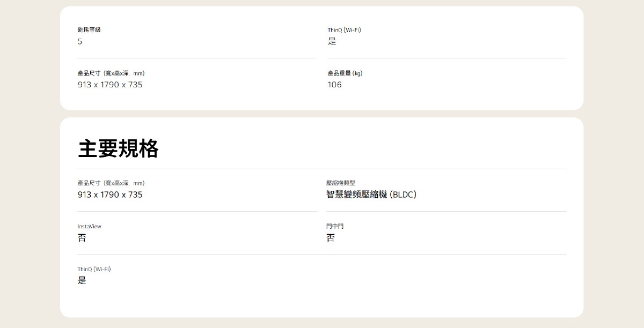Screen dimensions: 644x328
Task: Click the 門中門 label
Action: (x=335, y=227)
